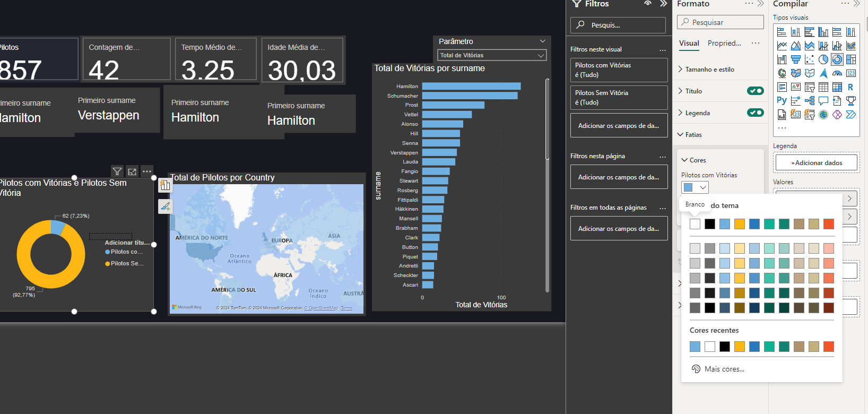868x414 pixels.
Task: Pick the yellow swatch in Cores recentes
Action: pos(740,347)
